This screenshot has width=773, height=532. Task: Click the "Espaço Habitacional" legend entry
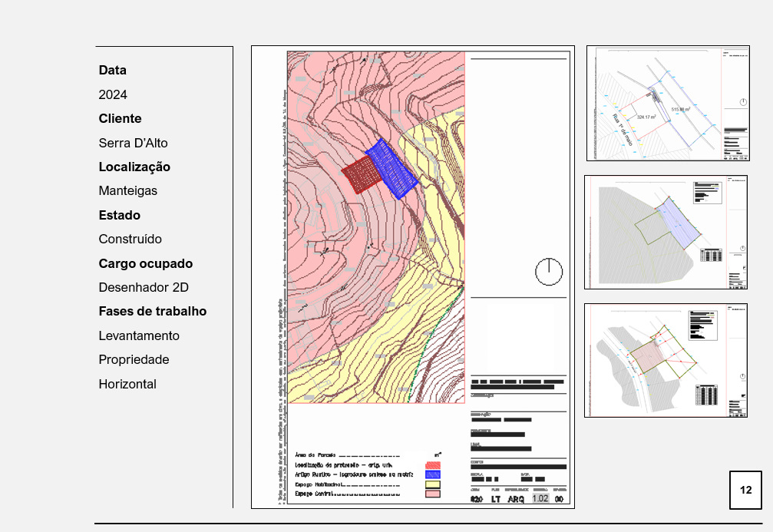[348, 484]
